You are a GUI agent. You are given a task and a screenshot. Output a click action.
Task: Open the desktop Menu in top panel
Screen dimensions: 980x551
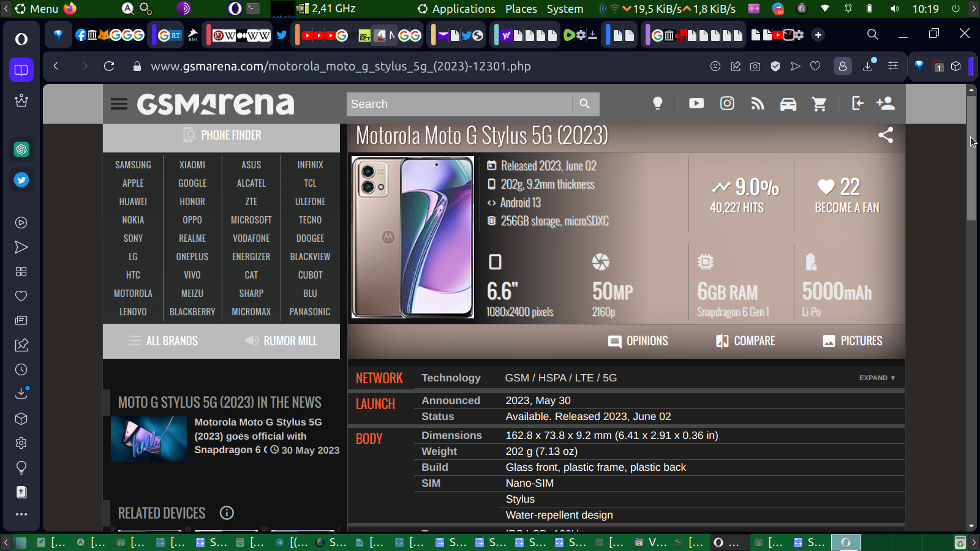pyautogui.click(x=37, y=9)
